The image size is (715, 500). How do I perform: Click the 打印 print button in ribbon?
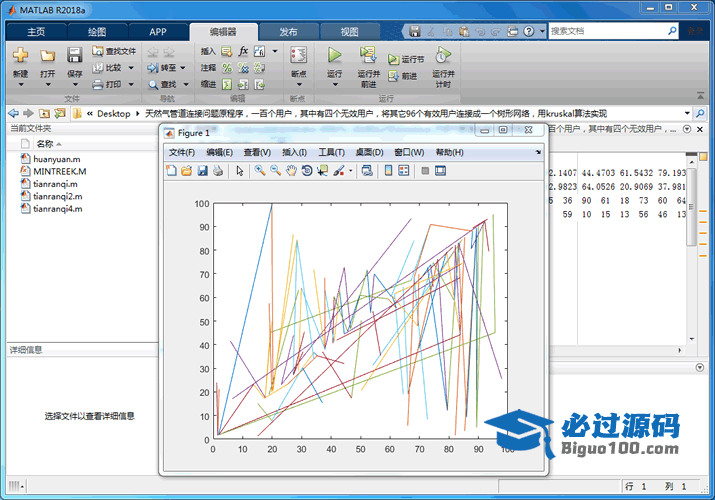pyautogui.click(x=107, y=84)
